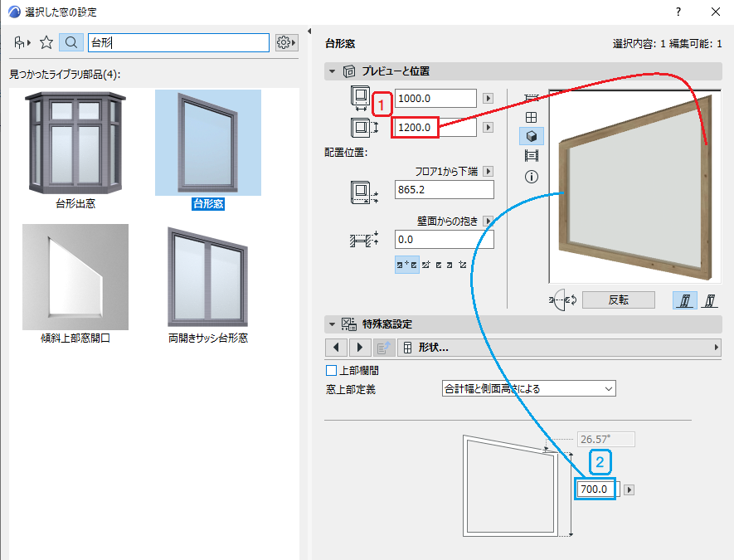734x560 pixels.
Task: Switch preview to the 3D cube icon
Action: 532,136
